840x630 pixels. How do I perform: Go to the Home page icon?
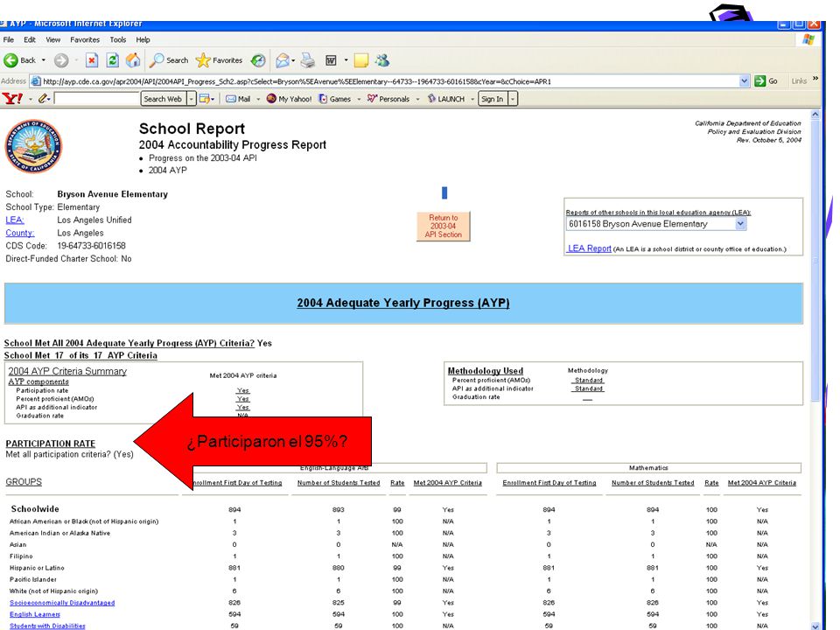(133, 60)
